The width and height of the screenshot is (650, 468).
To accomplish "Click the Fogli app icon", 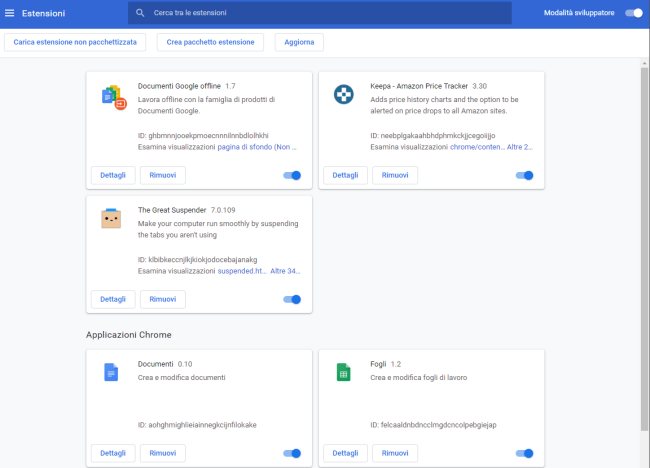I will point(344,372).
